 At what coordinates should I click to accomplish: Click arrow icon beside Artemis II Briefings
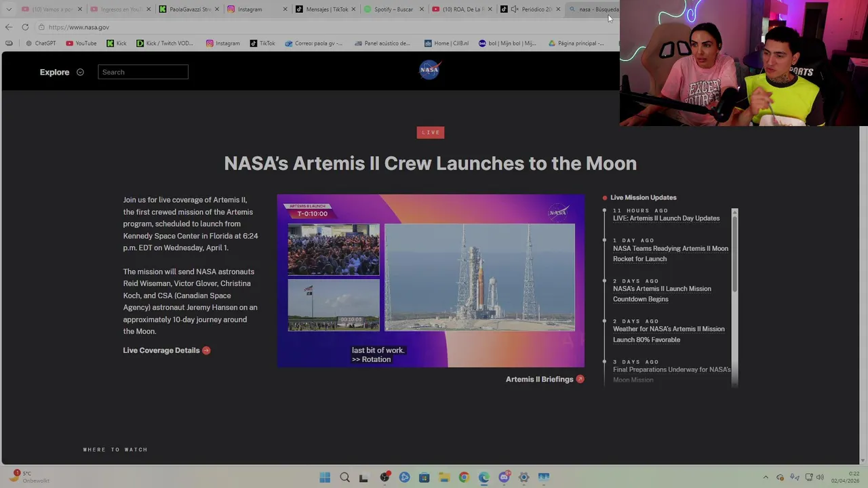point(580,379)
